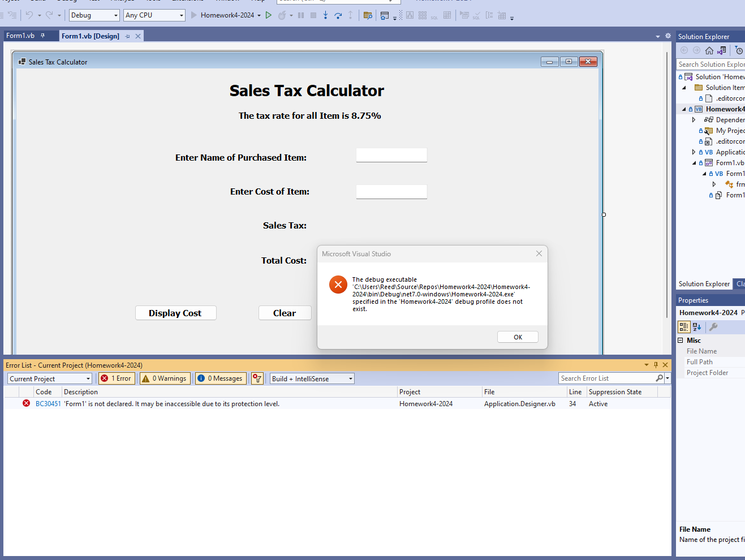Select the Solution Explorer bottom tab
The width and height of the screenshot is (745, 560).
704,284
